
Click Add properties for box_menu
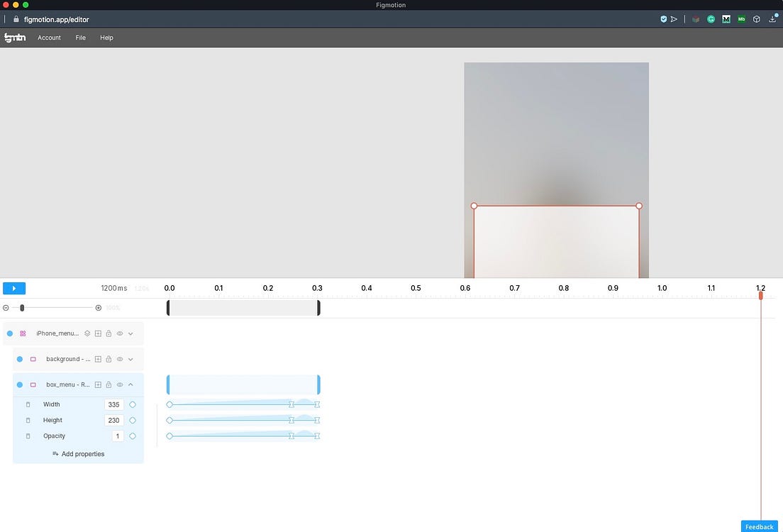click(x=78, y=453)
